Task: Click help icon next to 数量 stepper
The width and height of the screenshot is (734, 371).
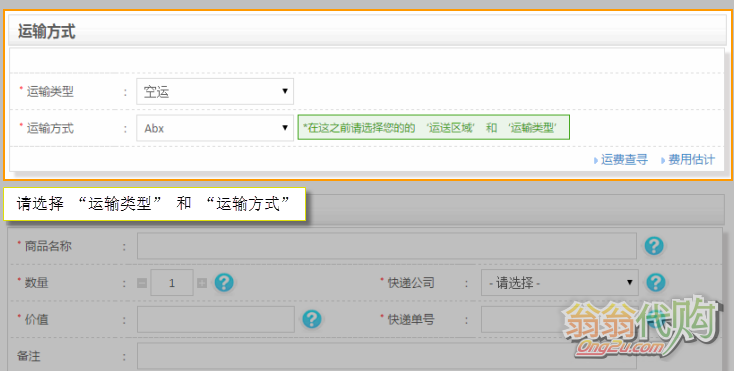Action: 224,282
